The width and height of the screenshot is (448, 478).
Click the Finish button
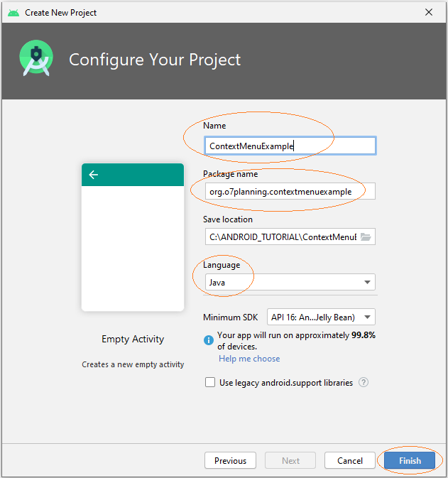(x=410, y=461)
